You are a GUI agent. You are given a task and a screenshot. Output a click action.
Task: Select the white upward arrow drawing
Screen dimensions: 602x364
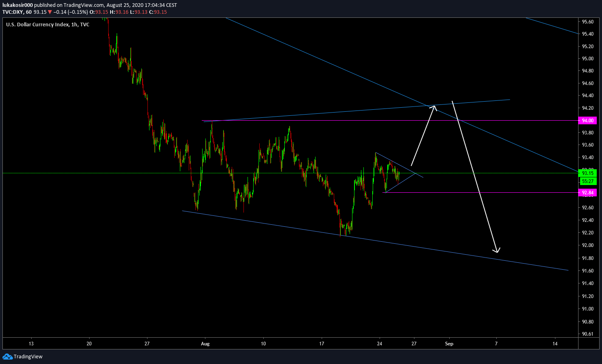tap(423, 136)
